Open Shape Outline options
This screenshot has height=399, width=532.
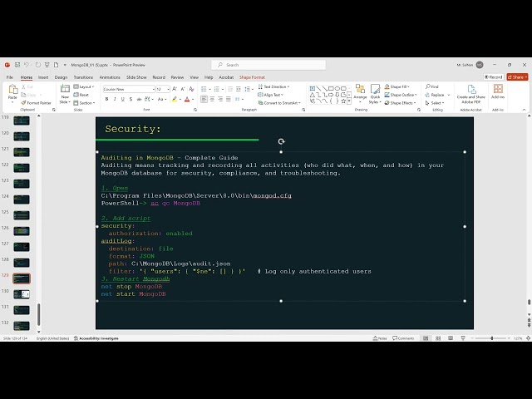(401, 95)
